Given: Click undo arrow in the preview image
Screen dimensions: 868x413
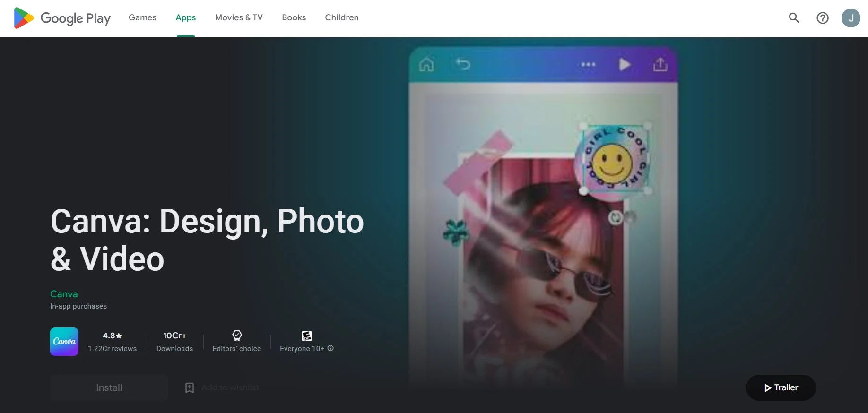Looking at the screenshot, I should [x=463, y=64].
